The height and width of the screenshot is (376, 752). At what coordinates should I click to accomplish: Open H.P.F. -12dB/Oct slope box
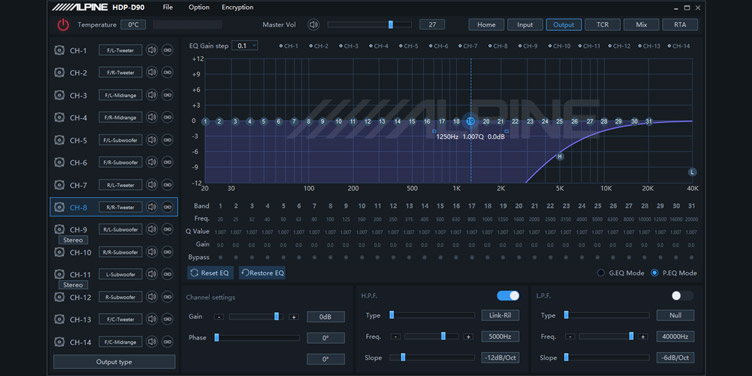pyautogui.click(x=500, y=358)
